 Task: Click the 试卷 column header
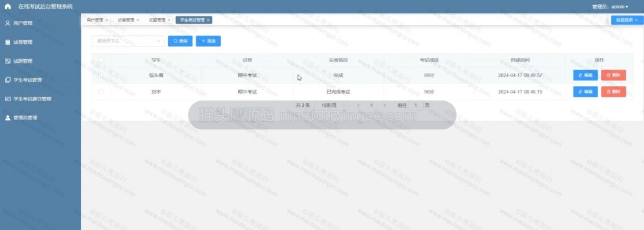(247, 60)
